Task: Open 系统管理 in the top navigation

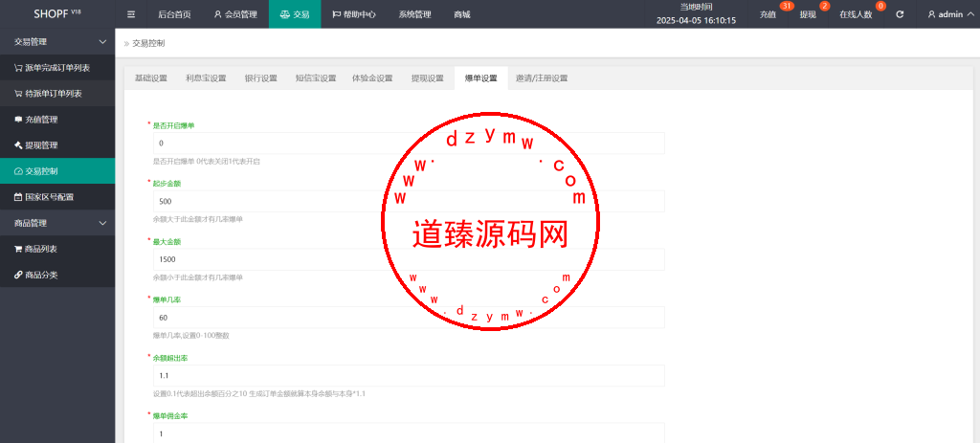Action: pyautogui.click(x=414, y=14)
